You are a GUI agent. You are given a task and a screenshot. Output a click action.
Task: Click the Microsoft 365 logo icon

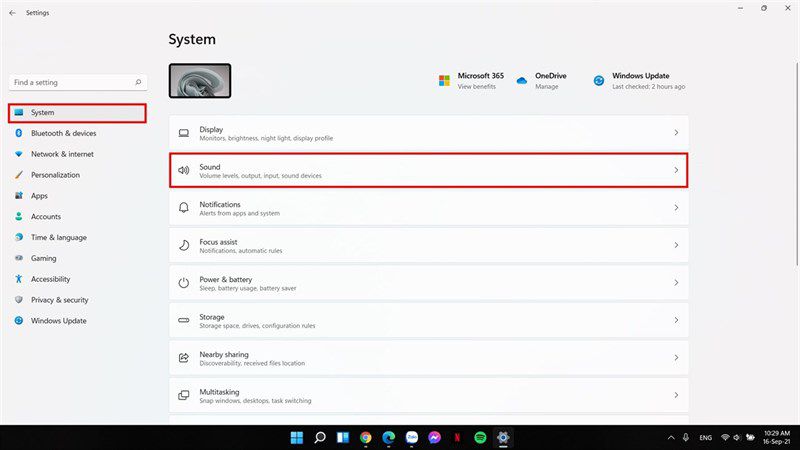coord(444,81)
